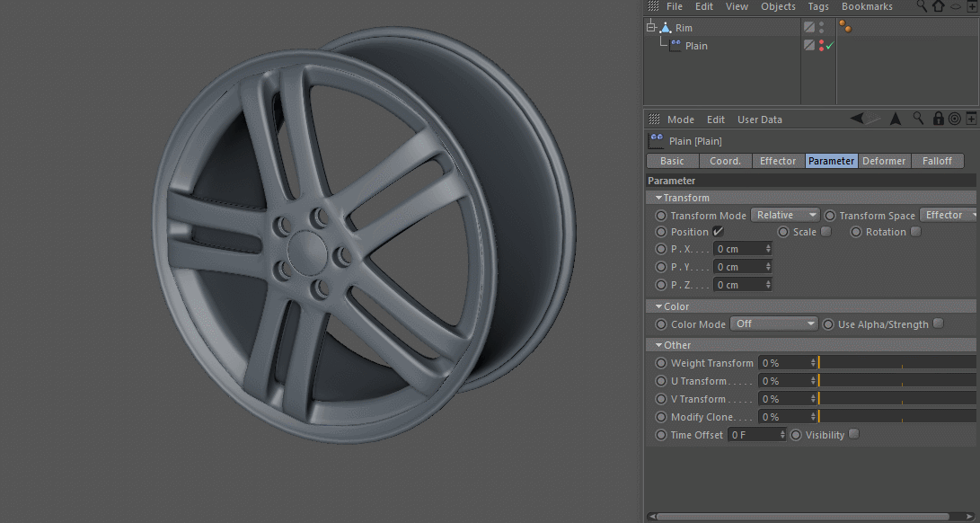Switch to the Deformer tab

tap(884, 161)
